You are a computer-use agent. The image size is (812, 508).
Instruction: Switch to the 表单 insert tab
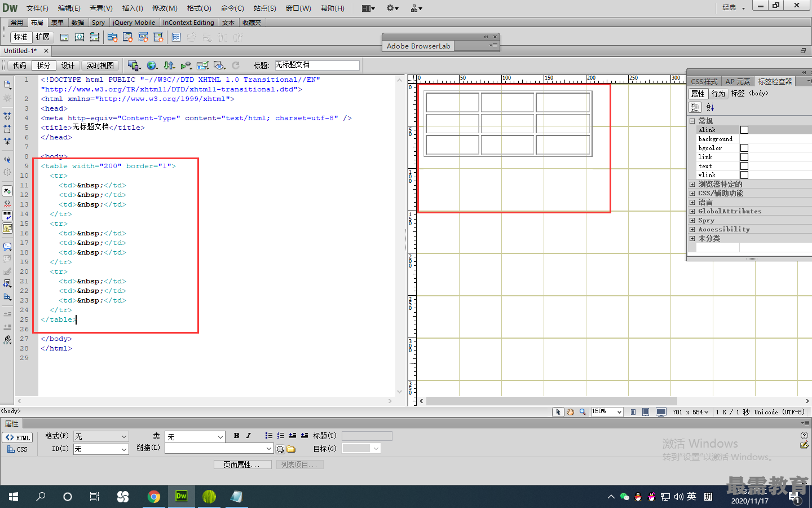(58, 23)
